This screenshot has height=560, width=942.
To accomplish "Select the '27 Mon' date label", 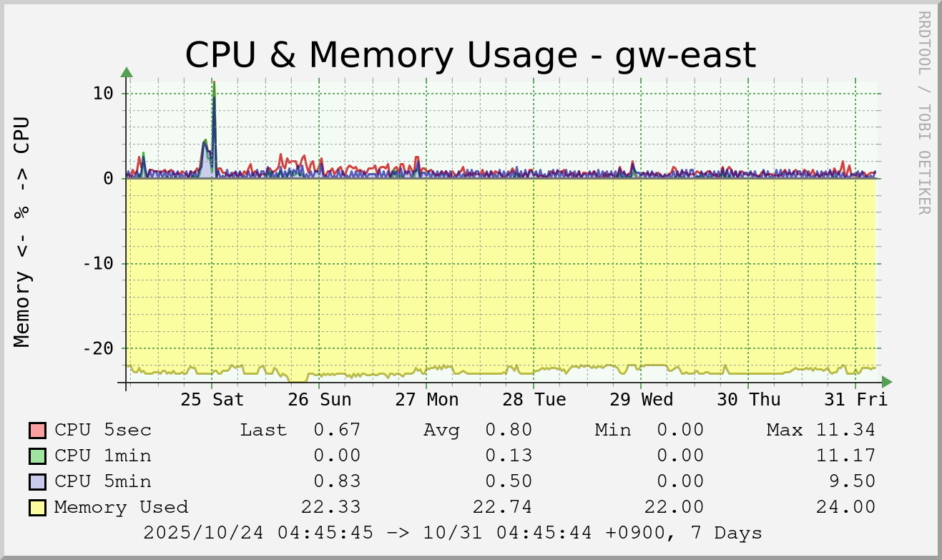I will click(x=427, y=399).
